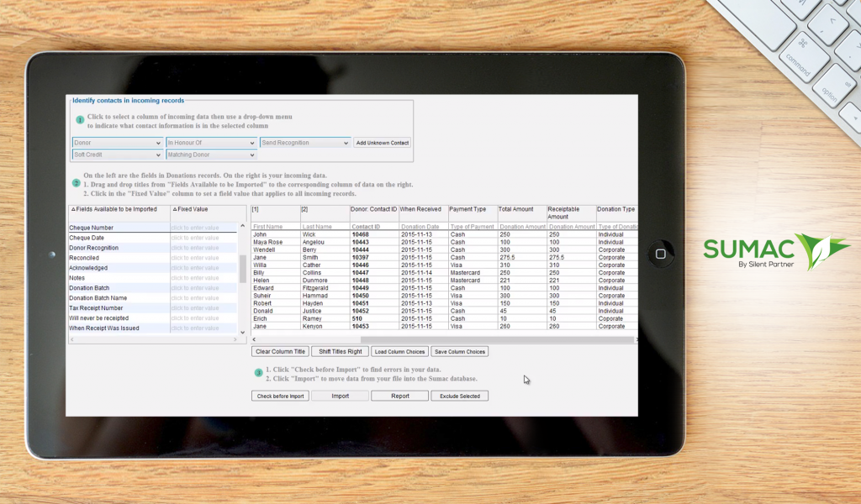Image resolution: width=861 pixels, height=504 pixels.
Task: Expand the In Honour Of dropdown
Action: 211,143
